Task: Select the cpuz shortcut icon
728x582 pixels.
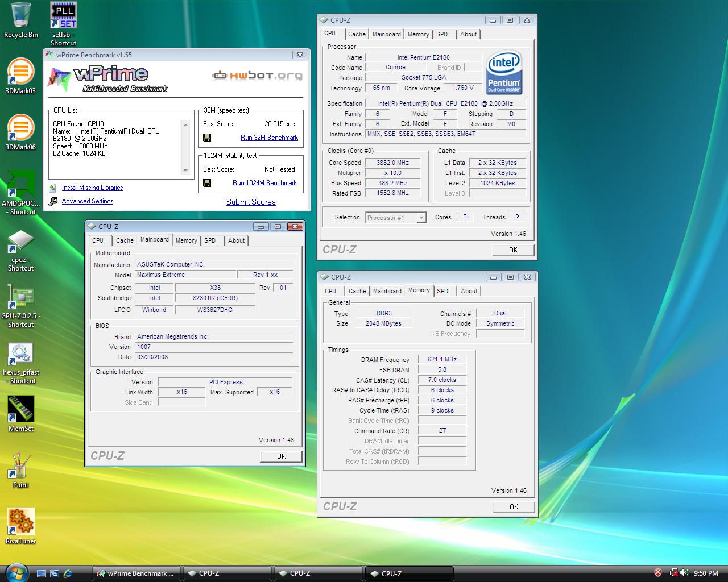Action: tap(20, 250)
